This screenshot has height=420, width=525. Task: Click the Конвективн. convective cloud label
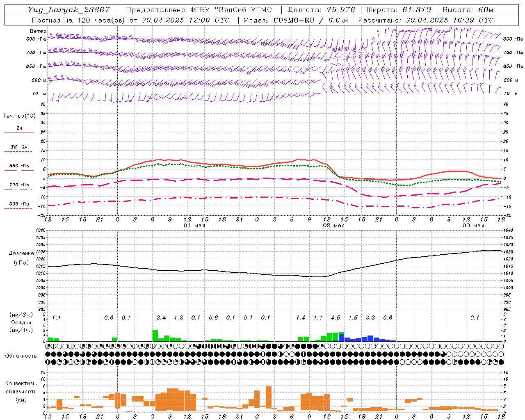[x=21, y=383]
